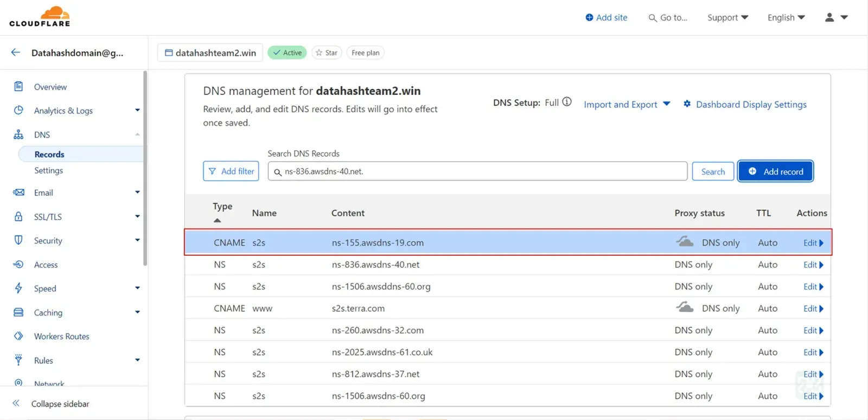Click the Proxy status column header
Viewport: 868px width, 420px height.
pyautogui.click(x=699, y=213)
